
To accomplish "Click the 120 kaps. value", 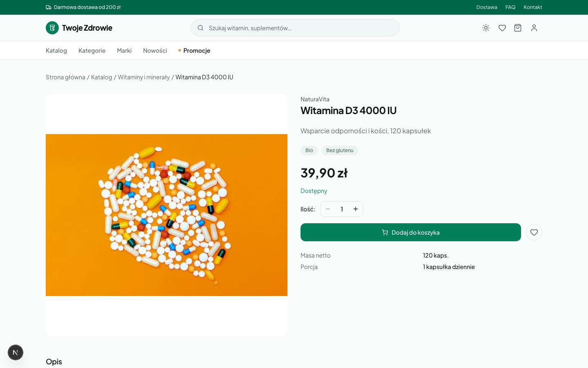I will click(x=436, y=256).
